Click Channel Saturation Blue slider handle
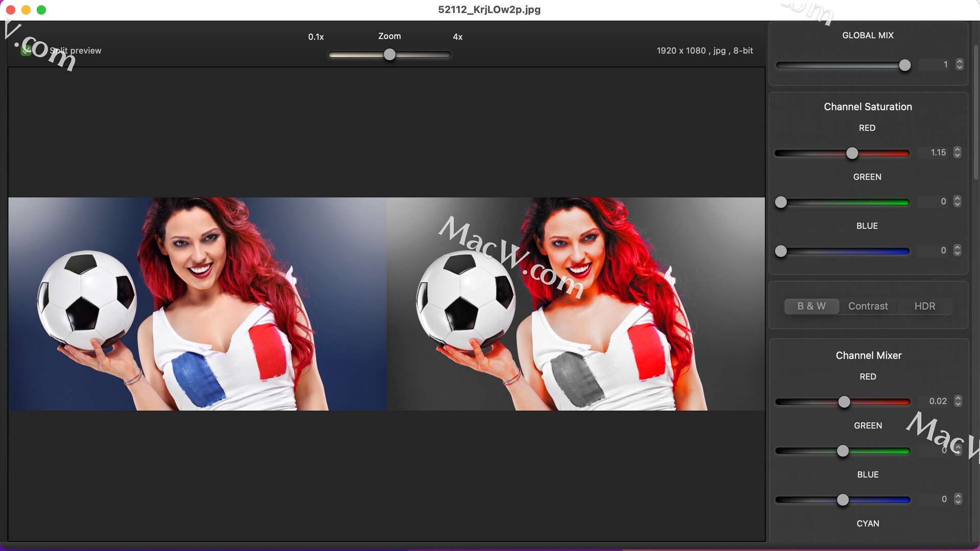Viewport: 980px width, 551px height. 781,251
